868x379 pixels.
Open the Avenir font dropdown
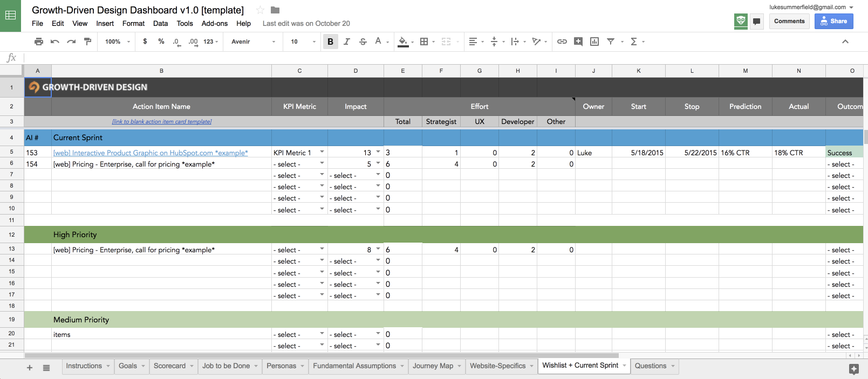click(x=253, y=42)
